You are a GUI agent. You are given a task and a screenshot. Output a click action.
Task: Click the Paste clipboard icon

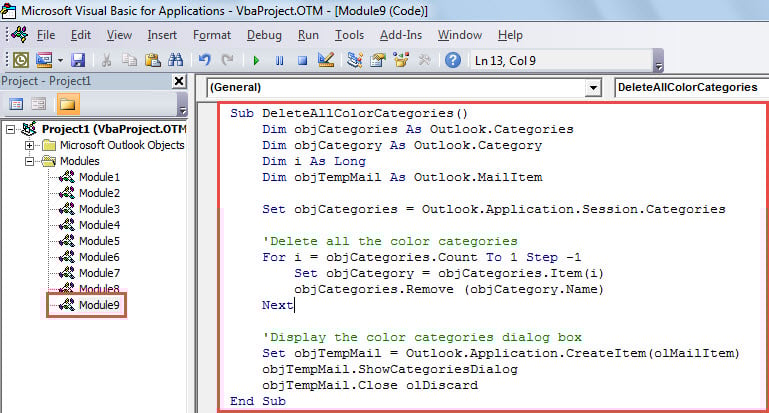(x=153, y=60)
